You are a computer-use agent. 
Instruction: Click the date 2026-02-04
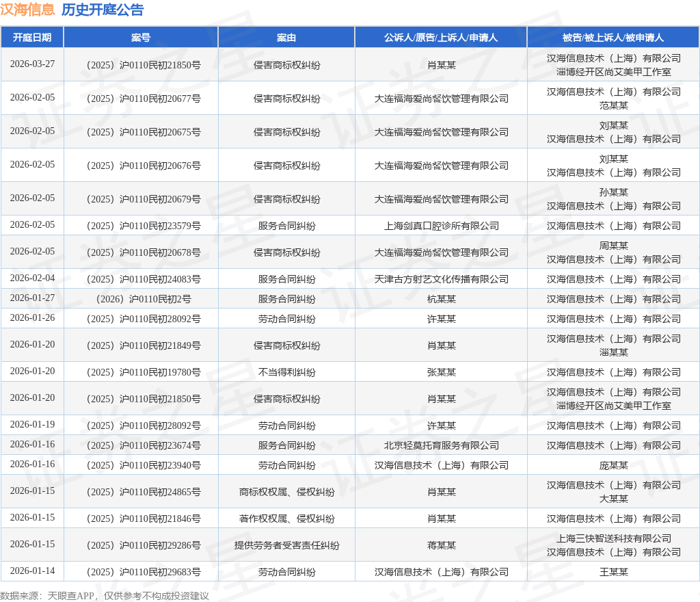tap(33, 278)
